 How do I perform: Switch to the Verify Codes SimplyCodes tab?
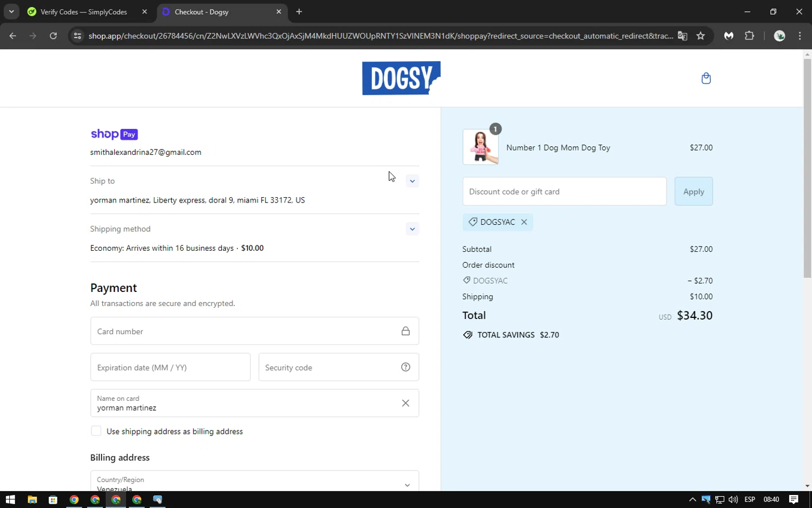coord(84,11)
